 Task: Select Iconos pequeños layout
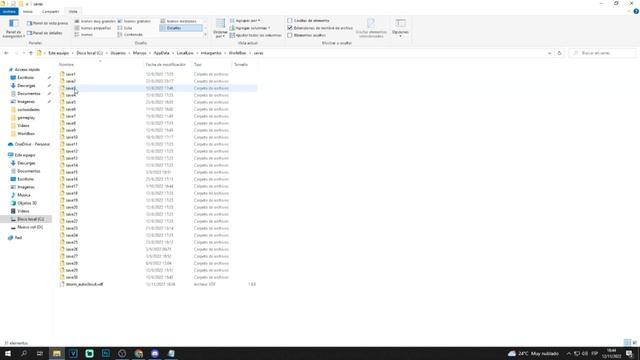click(93, 28)
